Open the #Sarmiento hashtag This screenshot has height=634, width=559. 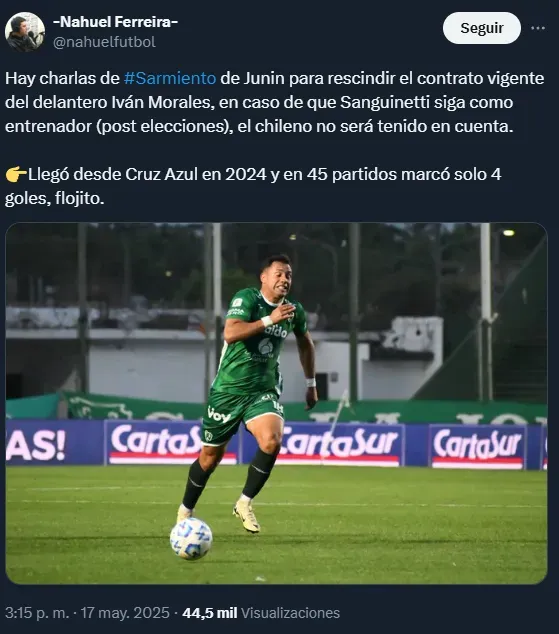tap(170, 78)
